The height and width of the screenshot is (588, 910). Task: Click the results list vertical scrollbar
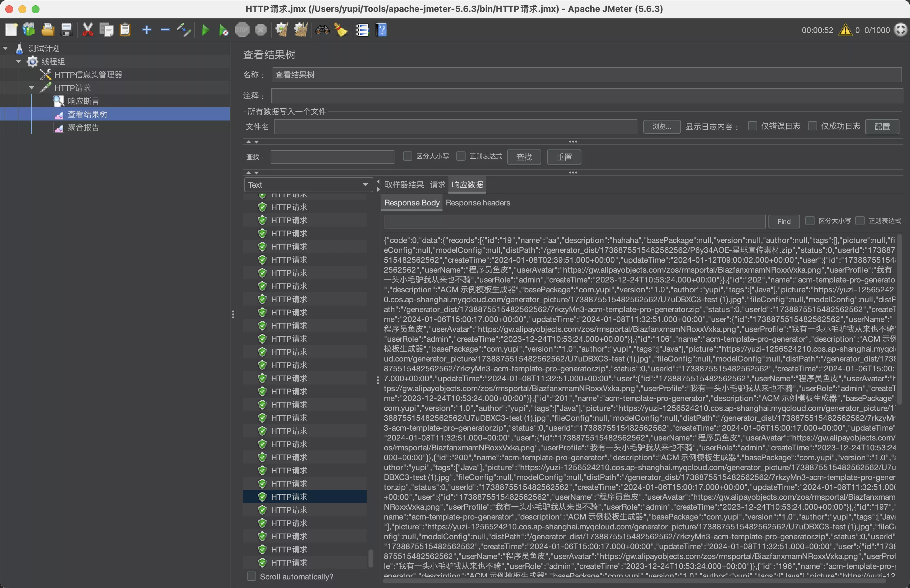(x=370, y=559)
